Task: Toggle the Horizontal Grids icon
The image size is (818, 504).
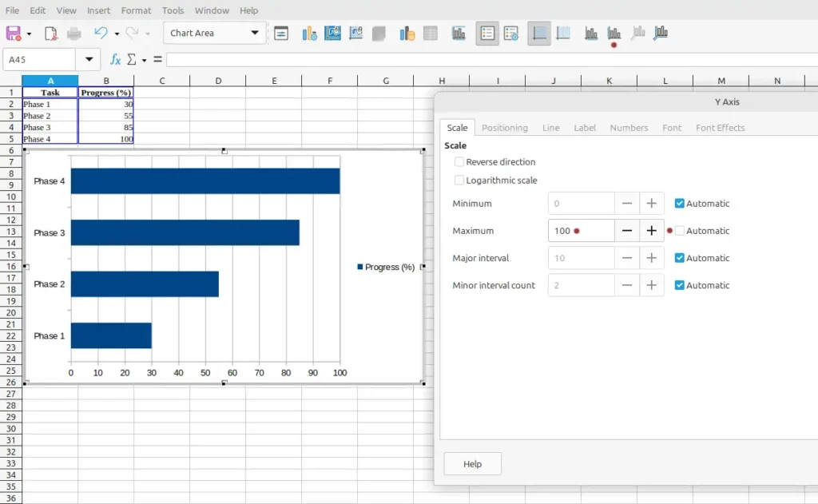Action: pyautogui.click(x=539, y=34)
